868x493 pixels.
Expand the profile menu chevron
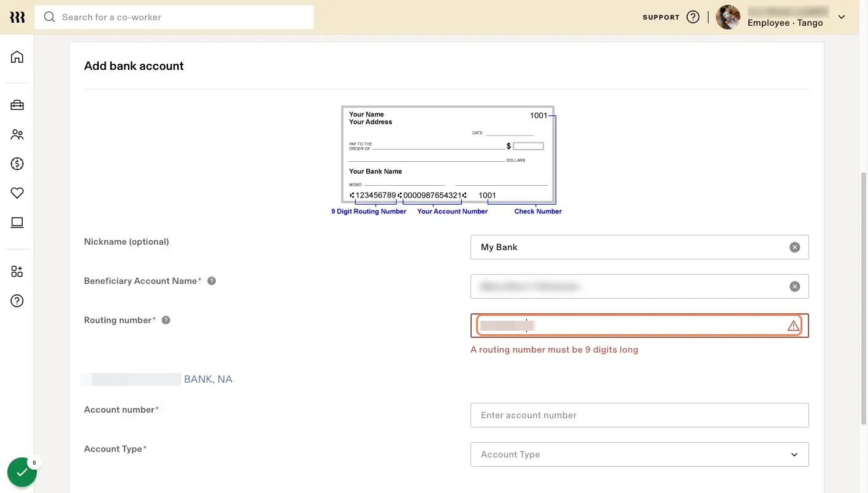pos(842,17)
